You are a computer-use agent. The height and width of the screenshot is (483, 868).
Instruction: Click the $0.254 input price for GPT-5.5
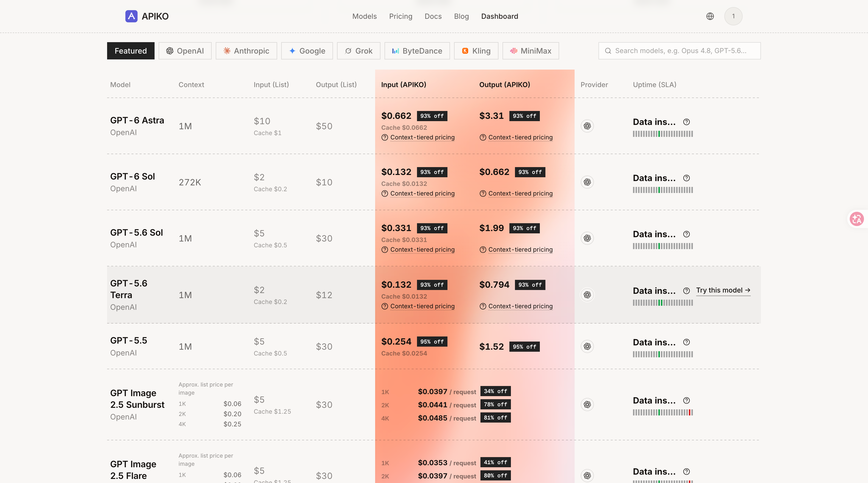pos(396,342)
